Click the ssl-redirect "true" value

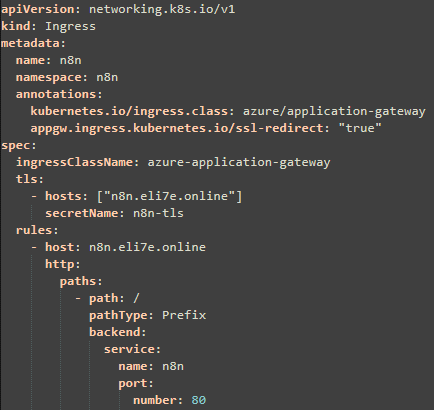[x=360, y=128]
